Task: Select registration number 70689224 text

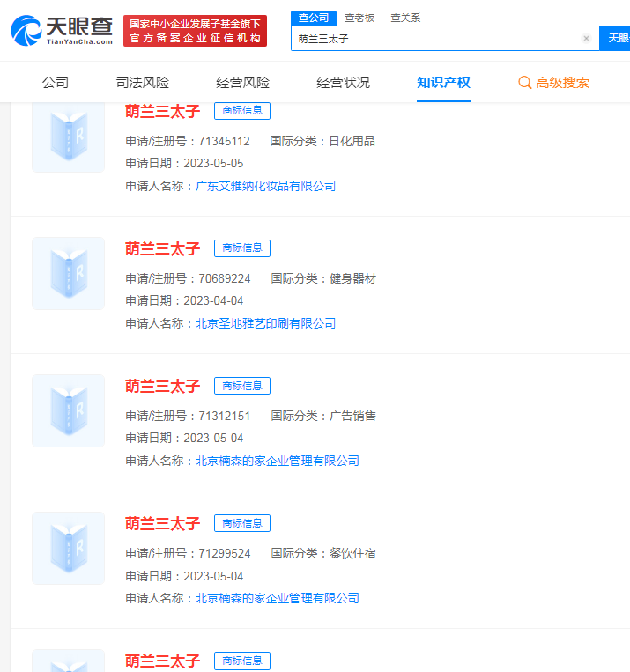Action: coord(225,278)
